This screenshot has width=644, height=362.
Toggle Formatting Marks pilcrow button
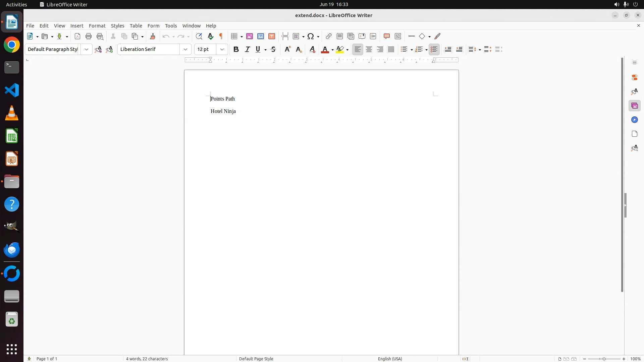pyautogui.click(x=221, y=36)
